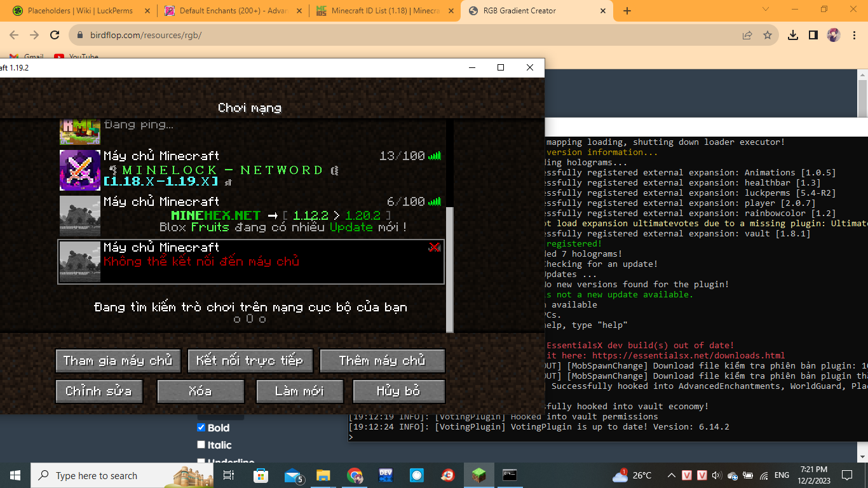
Task: Click the red no-connection icon
Action: 435,247
